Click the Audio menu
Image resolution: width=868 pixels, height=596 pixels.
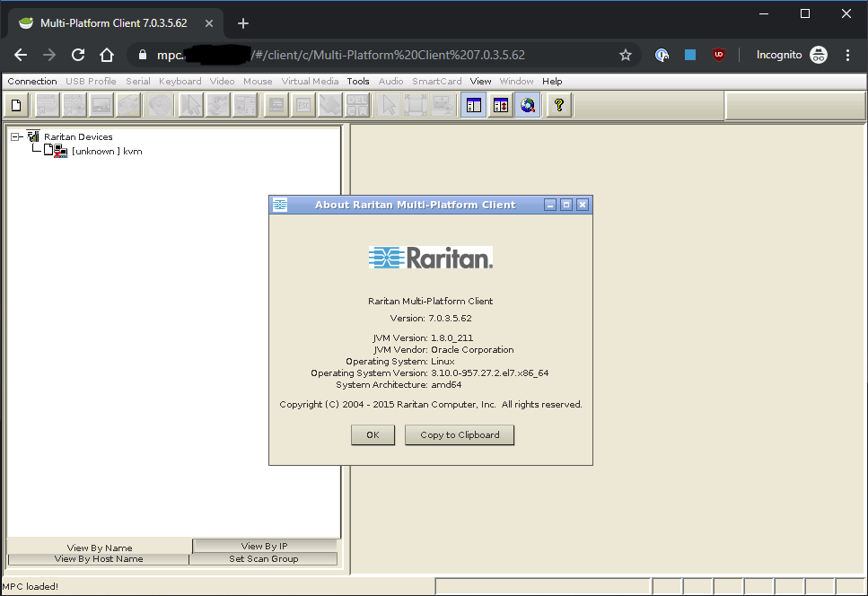coord(390,82)
